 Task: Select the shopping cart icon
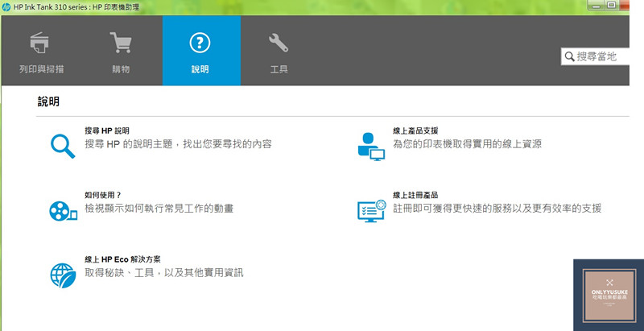click(x=121, y=43)
